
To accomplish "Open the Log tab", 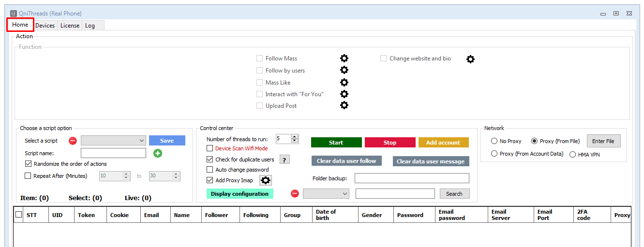I will [90, 26].
